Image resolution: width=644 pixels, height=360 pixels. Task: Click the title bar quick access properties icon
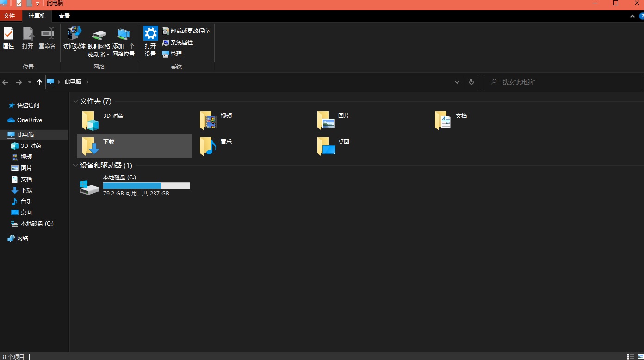[19, 3]
